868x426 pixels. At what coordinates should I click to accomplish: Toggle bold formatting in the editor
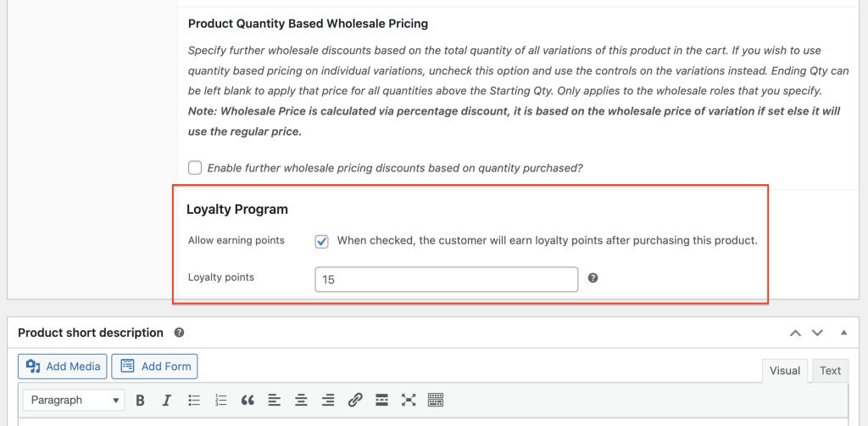(x=141, y=401)
